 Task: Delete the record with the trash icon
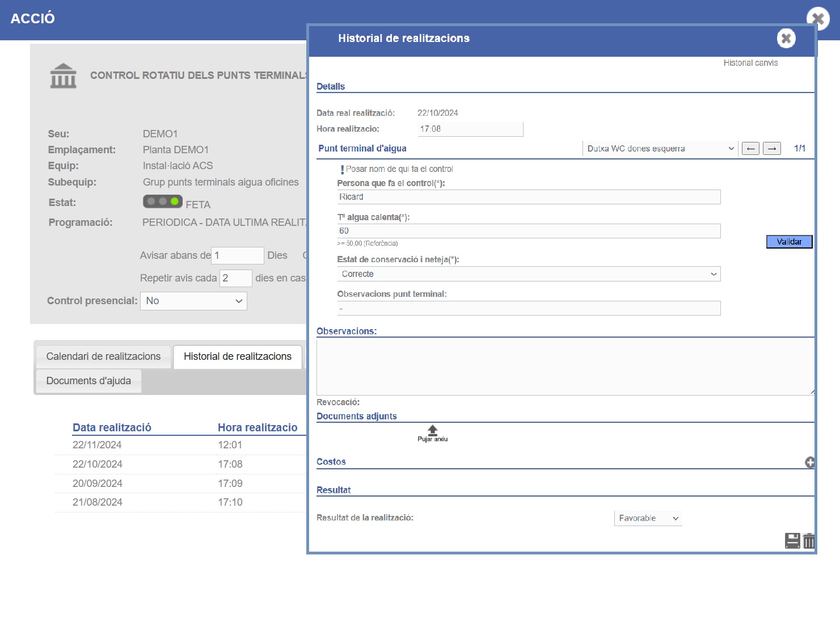pyautogui.click(x=809, y=541)
